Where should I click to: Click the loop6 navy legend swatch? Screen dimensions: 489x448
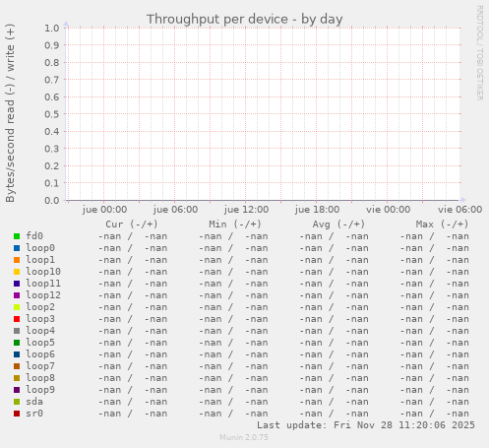tap(17, 354)
